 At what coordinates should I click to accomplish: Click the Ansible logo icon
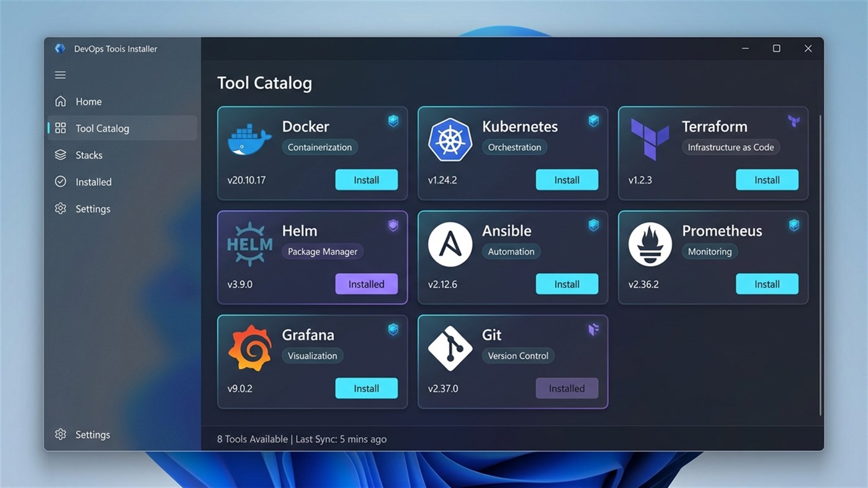pos(450,244)
